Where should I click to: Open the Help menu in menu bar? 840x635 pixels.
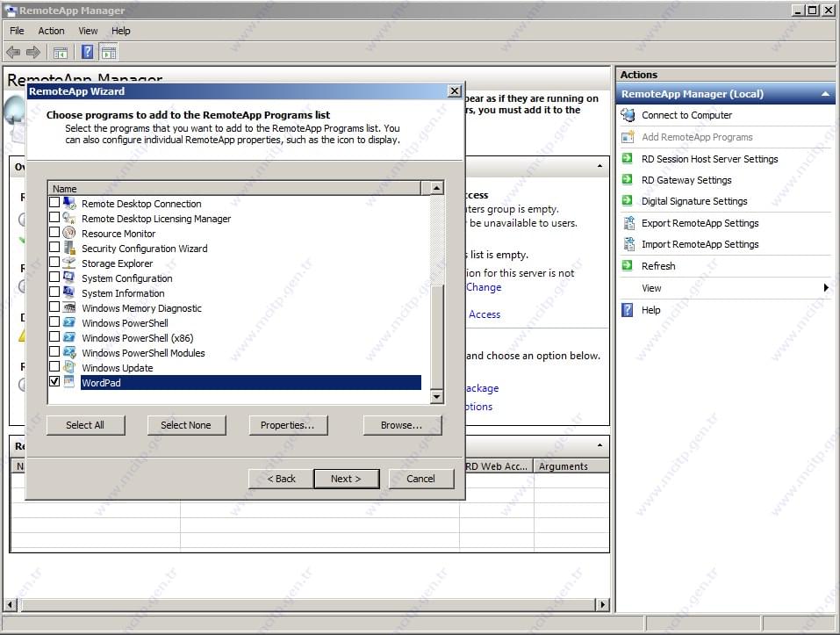point(120,31)
